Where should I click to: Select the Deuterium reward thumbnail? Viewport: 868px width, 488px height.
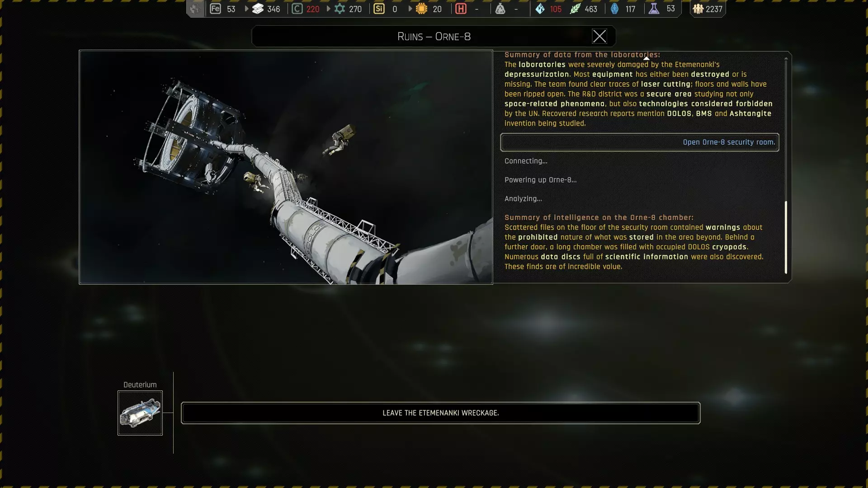pyautogui.click(x=140, y=413)
